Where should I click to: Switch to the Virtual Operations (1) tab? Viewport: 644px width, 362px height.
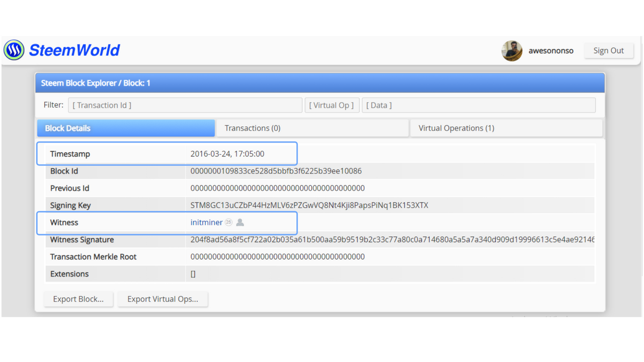click(507, 128)
